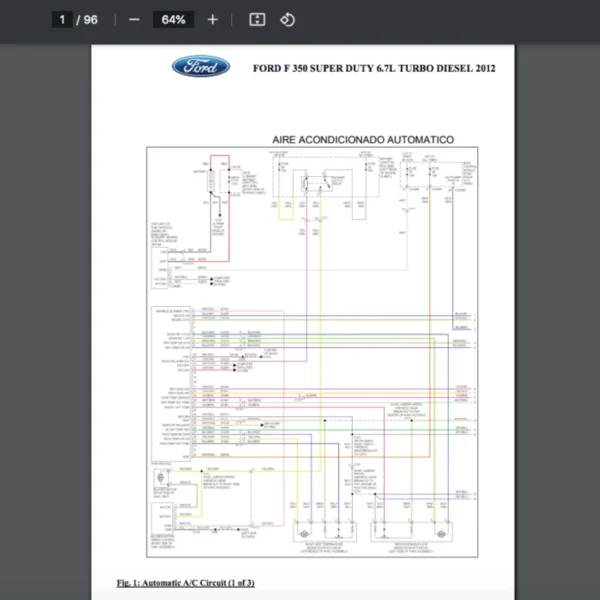Click the FORD F 350 SUPER DUTY heading

click(374, 68)
